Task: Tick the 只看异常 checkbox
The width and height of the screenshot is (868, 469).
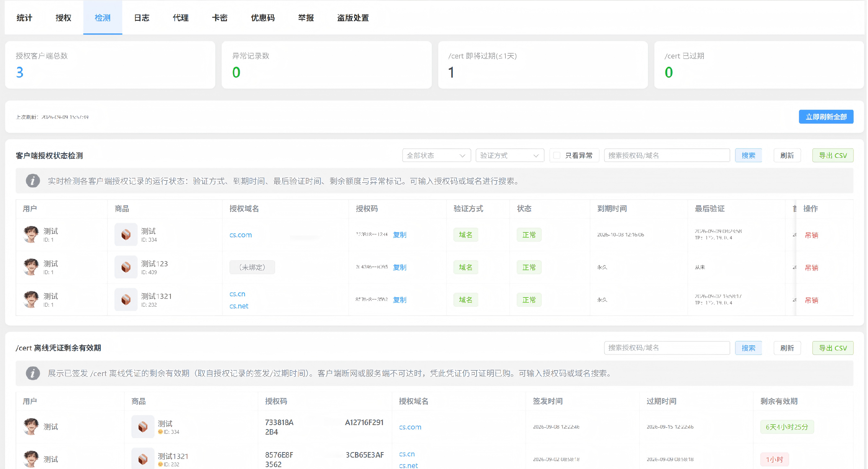Action: point(557,155)
